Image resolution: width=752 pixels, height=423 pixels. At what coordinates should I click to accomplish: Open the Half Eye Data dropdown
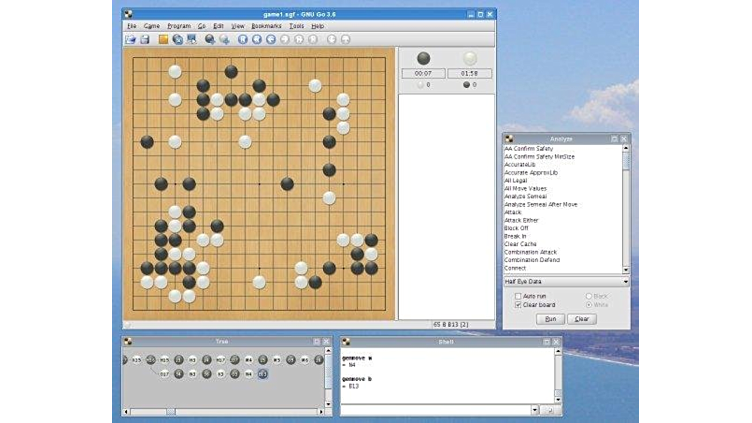coord(567,282)
